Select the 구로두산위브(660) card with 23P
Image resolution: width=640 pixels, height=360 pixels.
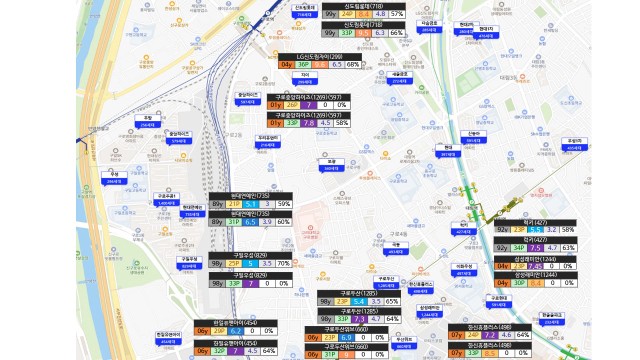347,334
